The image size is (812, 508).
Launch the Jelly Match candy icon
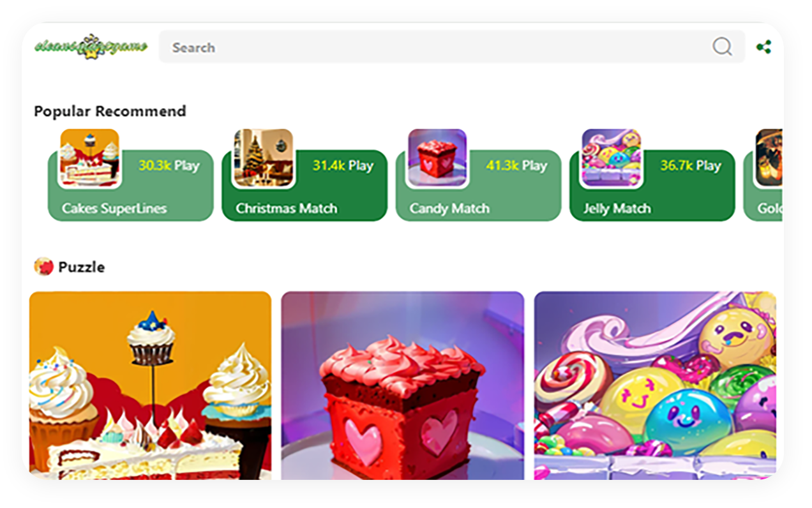[611, 158]
